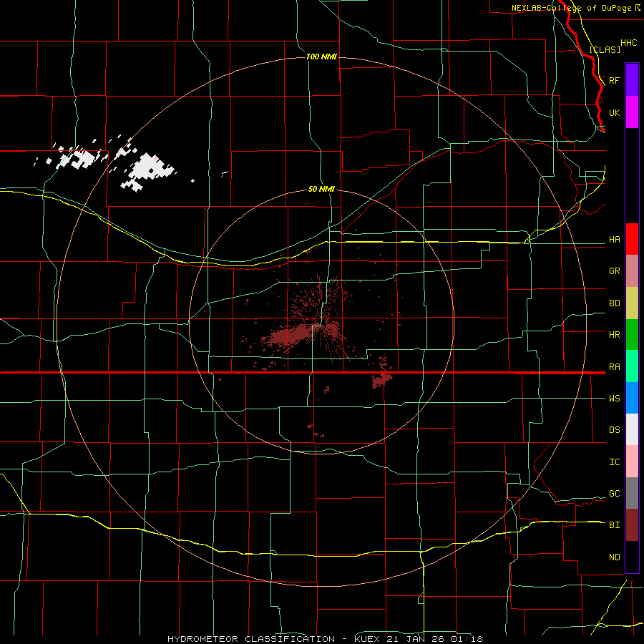Click the RF legend label
This screenshot has width=644, height=644.
614,80
